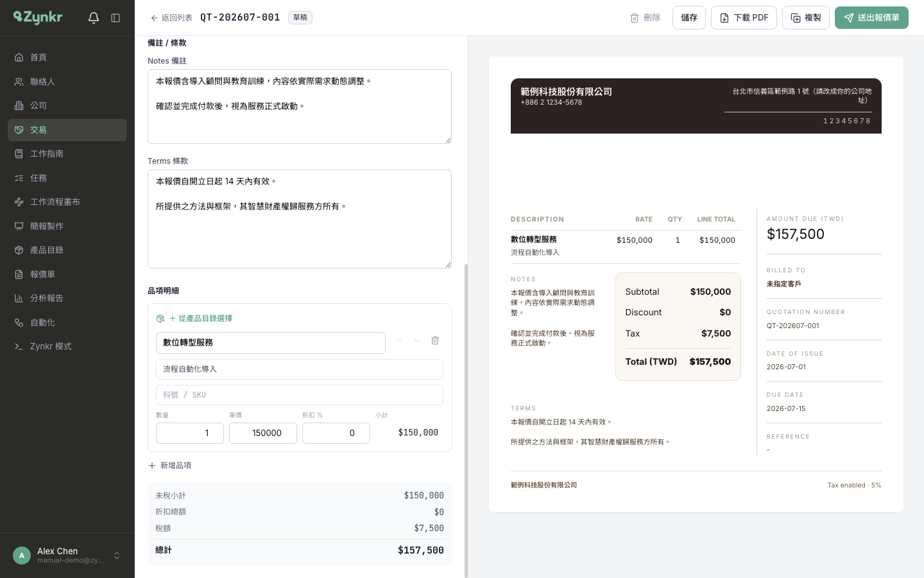The image size is (924, 578).
Task: Click the preview company name 範例科技股份有限公司 header
Action: (x=567, y=92)
